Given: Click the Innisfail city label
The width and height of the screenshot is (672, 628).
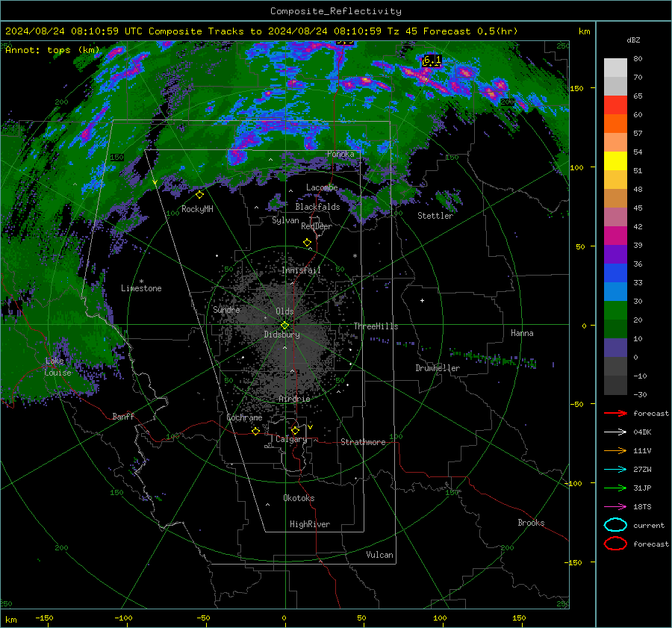Looking at the screenshot, I should pyautogui.click(x=301, y=270).
